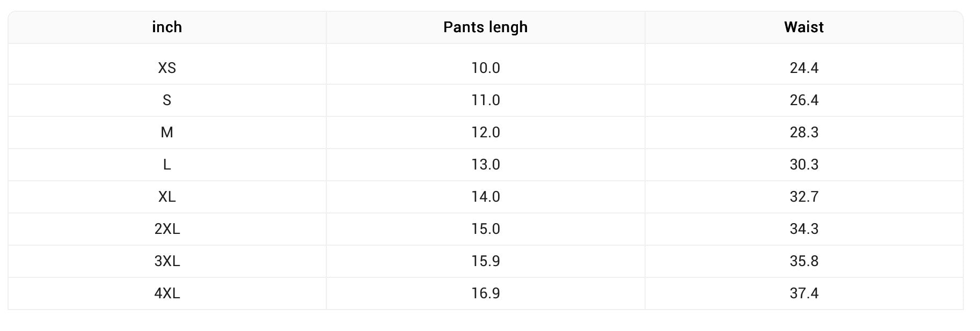
Task: Click the 4XL size label
Action: point(167,293)
